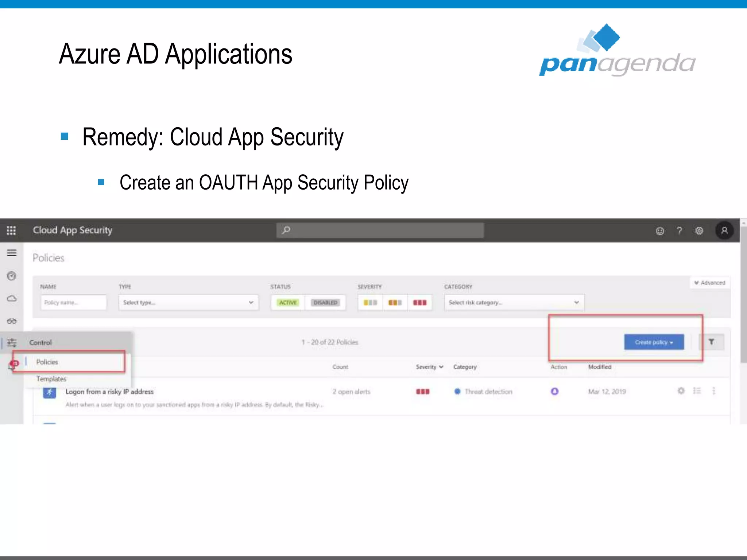Toggle the hamburger navigation menu
The width and height of the screenshot is (747, 560).
tap(12, 253)
